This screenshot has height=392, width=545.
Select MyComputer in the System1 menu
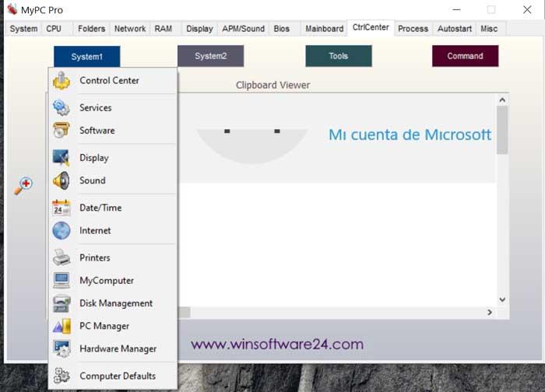113,280
